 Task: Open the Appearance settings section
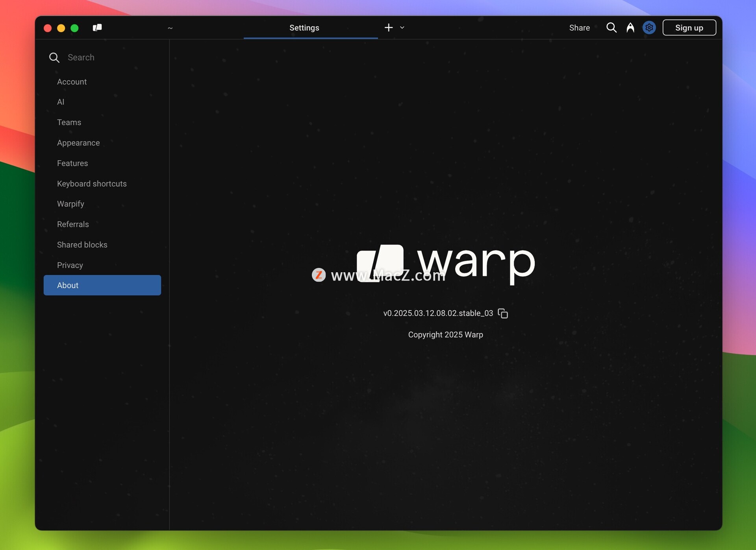(x=102, y=143)
